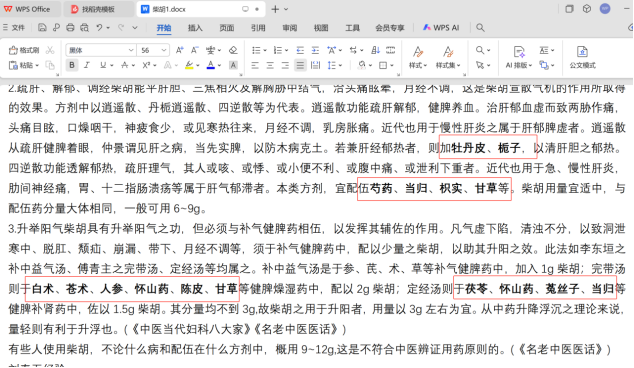
Task: Expand the line spacing dropdown
Action: pos(340,66)
